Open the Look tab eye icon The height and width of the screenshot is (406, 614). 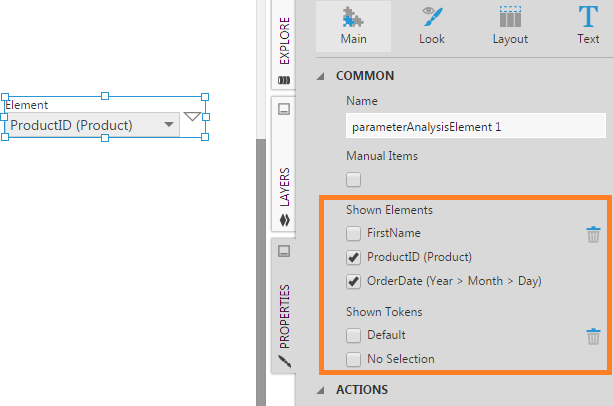(432, 18)
